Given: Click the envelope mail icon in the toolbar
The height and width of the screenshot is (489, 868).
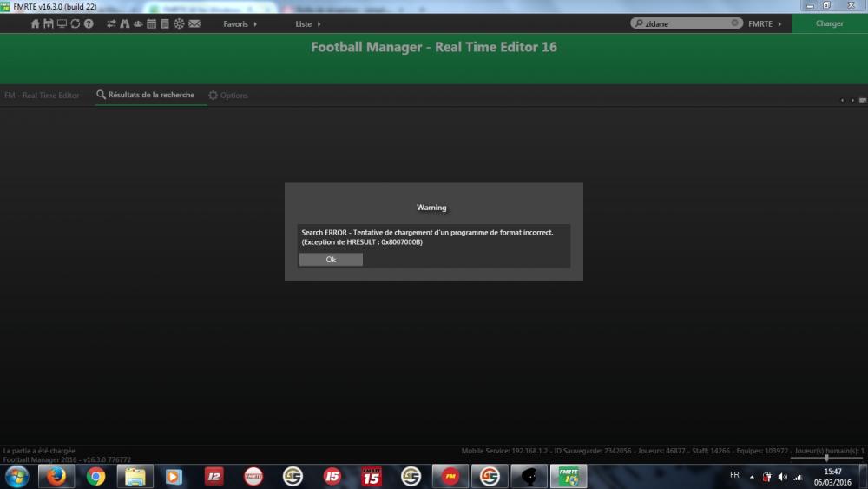Looking at the screenshot, I should (x=194, y=23).
